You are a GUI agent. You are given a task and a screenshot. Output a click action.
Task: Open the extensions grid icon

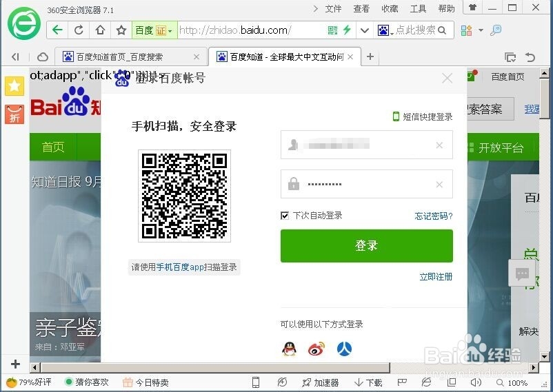(466, 31)
